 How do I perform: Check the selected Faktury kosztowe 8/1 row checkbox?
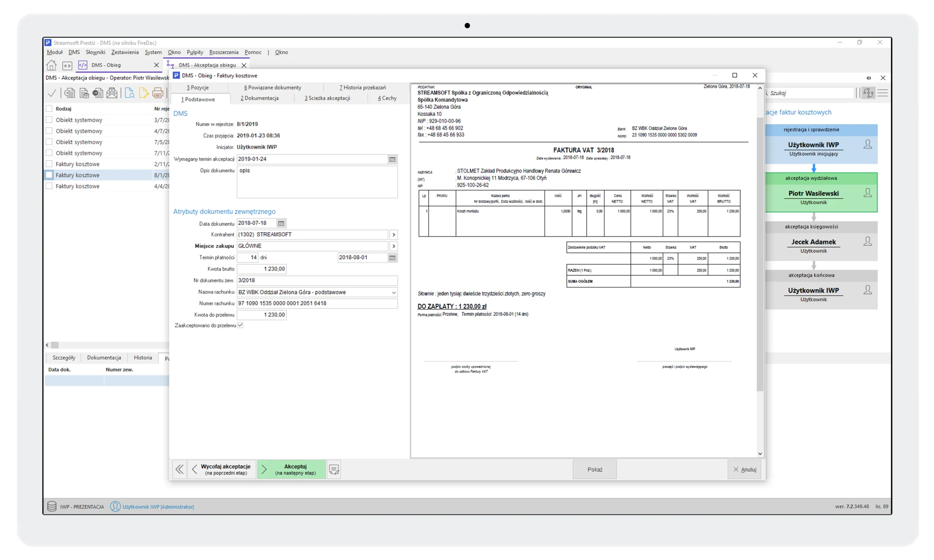coord(49,175)
